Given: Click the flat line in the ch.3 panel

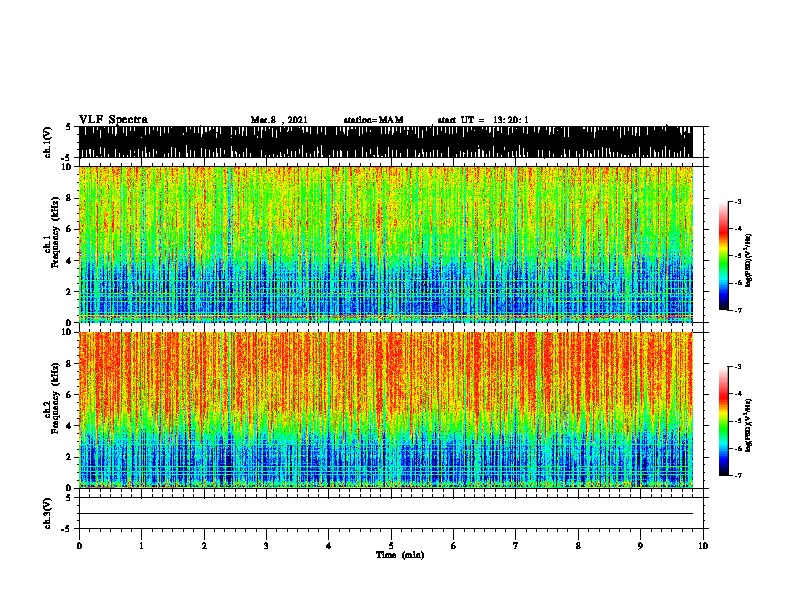Looking at the screenshot, I should (385, 514).
